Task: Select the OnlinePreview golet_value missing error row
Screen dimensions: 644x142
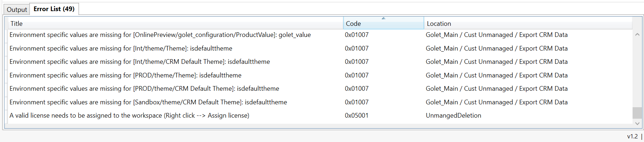Action: 320,35
